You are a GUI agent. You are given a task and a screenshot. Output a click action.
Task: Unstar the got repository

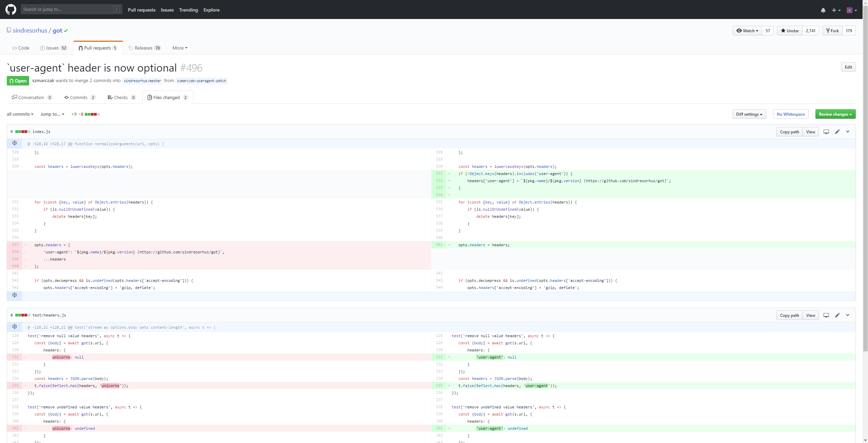(790, 31)
